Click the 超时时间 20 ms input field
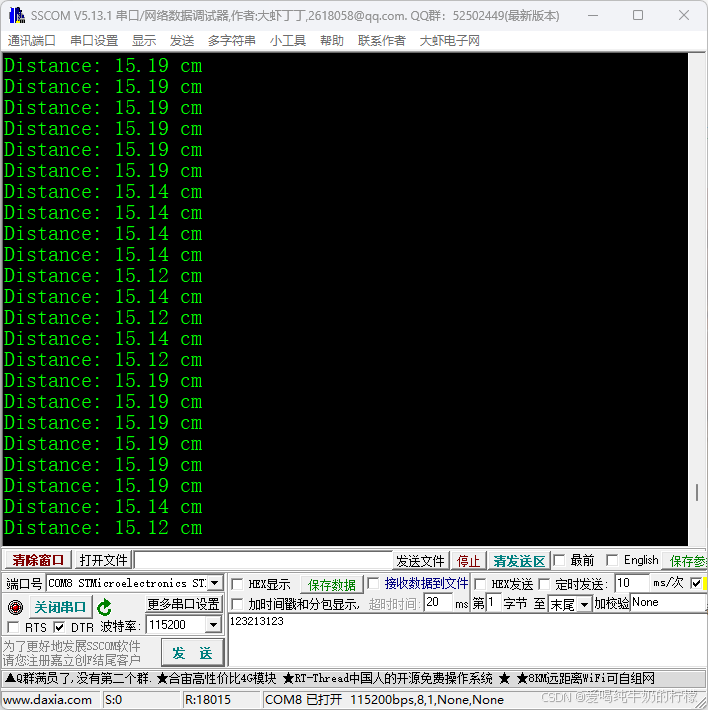708x710 pixels. pos(438,603)
